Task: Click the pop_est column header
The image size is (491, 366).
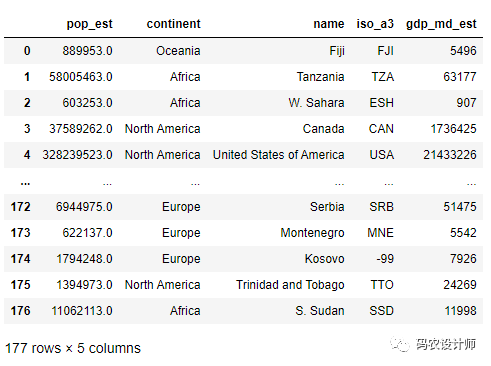Action: tap(89, 24)
